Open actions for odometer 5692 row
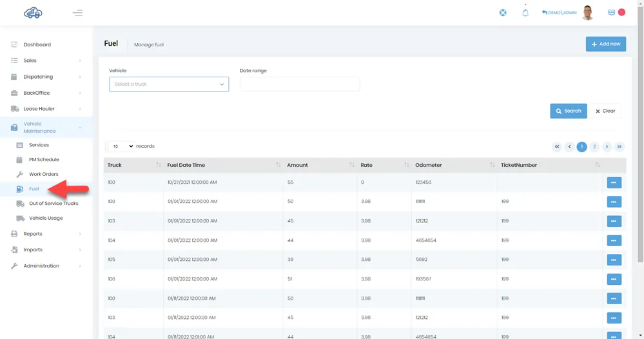This screenshot has width=644, height=339. point(614,260)
